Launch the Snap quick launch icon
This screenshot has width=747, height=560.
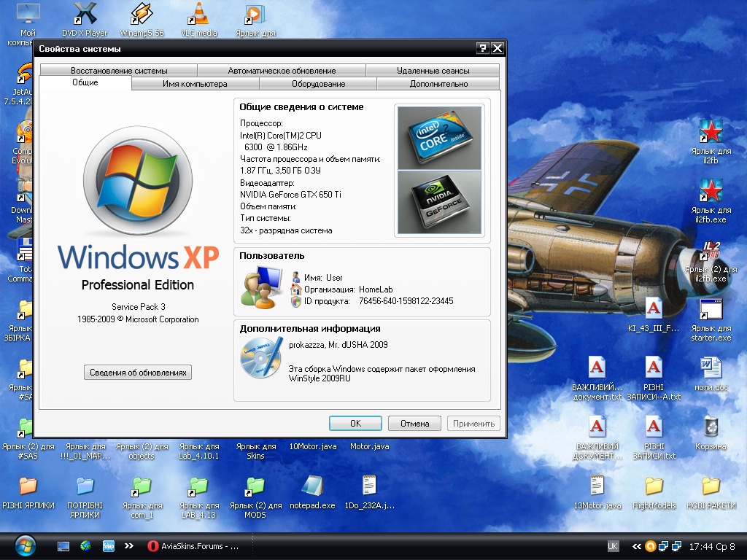click(x=109, y=546)
